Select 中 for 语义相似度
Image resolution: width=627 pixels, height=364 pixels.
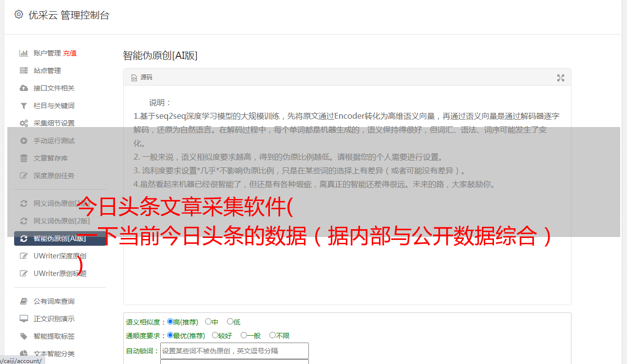pos(208,322)
